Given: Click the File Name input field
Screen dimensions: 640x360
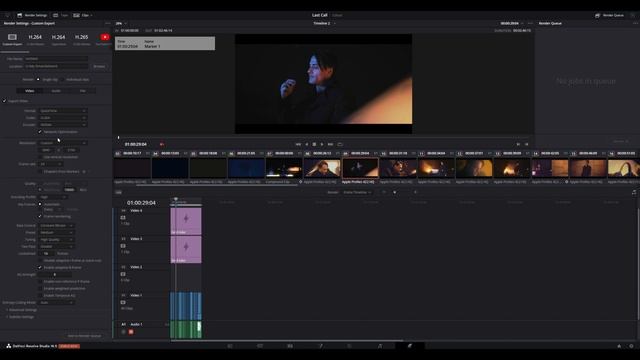Looking at the screenshot, I should (x=56, y=59).
